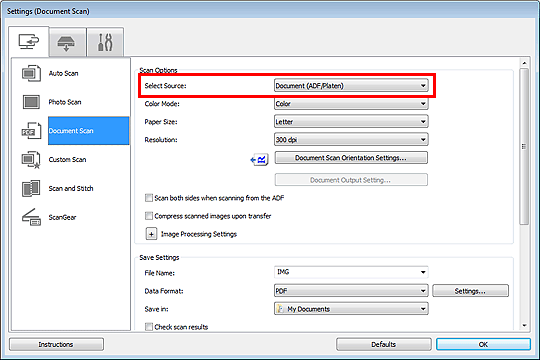The height and width of the screenshot is (360, 540).
Task: Choose the Scan and Stitch label
Action: tap(71, 188)
